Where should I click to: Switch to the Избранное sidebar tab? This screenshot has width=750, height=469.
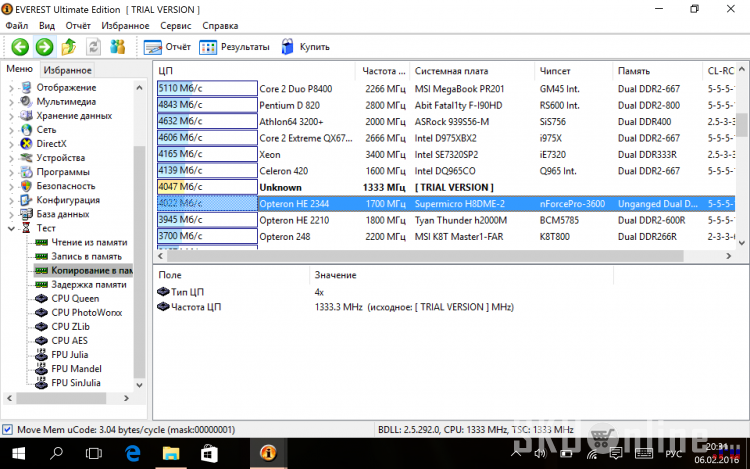(67, 70)
